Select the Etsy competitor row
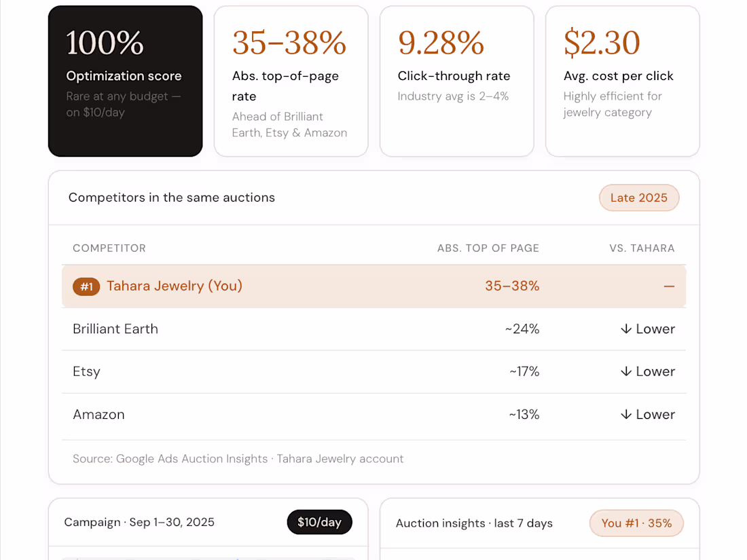 click(374, 371)
